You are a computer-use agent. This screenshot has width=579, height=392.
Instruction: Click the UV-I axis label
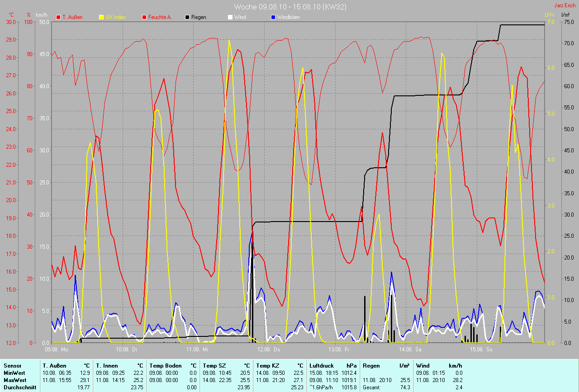[549, 15]
